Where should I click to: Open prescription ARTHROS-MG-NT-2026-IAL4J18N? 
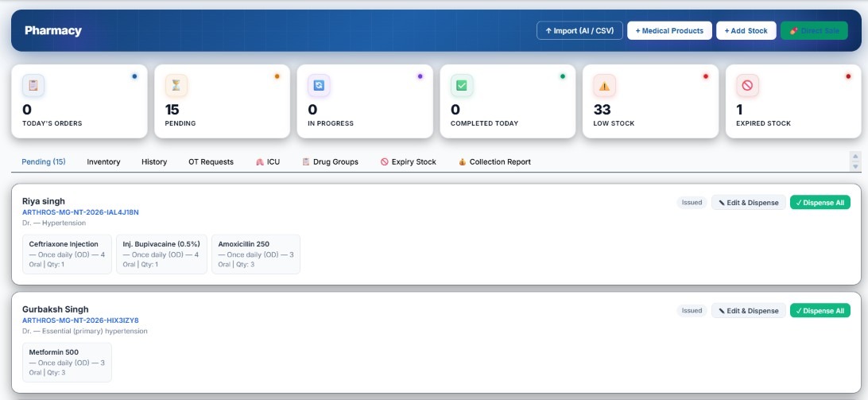(x=80, y=212)
